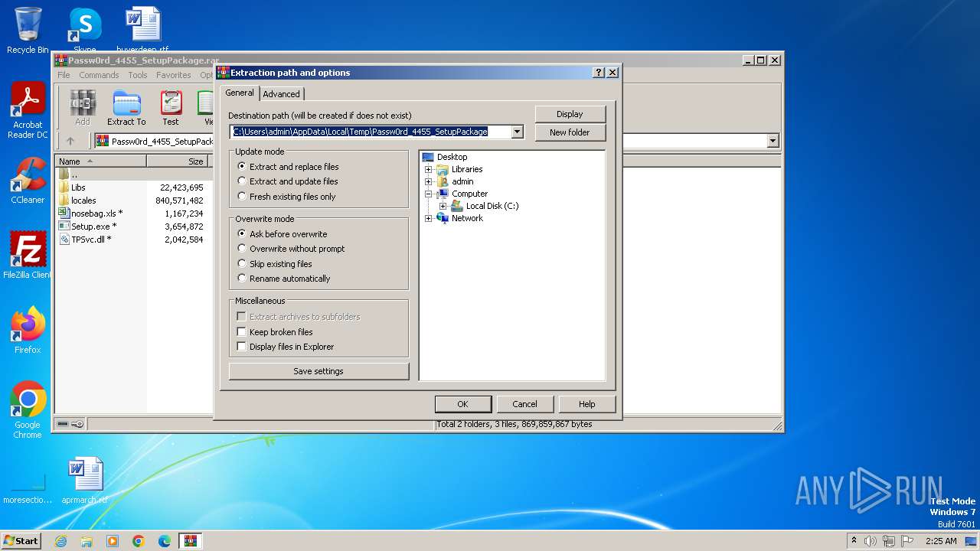
Task: Select TPSvc.dll file in archive
Action: [85, 240]
